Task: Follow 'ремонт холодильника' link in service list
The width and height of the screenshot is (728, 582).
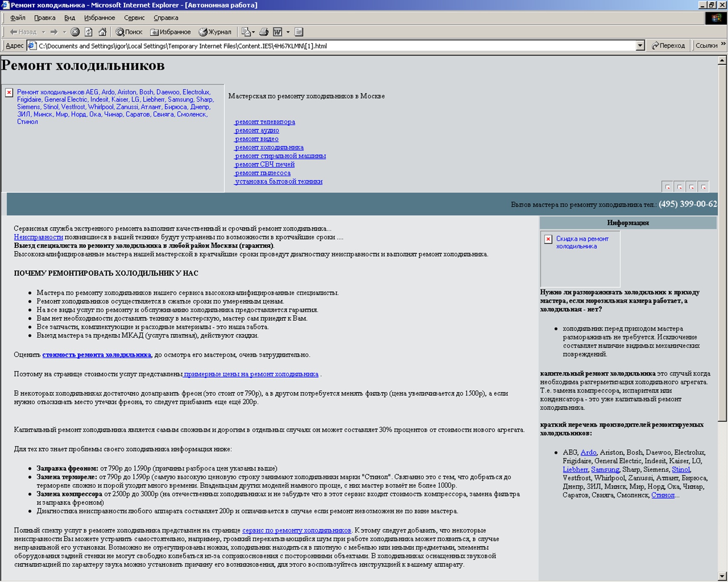Action: 269,148
